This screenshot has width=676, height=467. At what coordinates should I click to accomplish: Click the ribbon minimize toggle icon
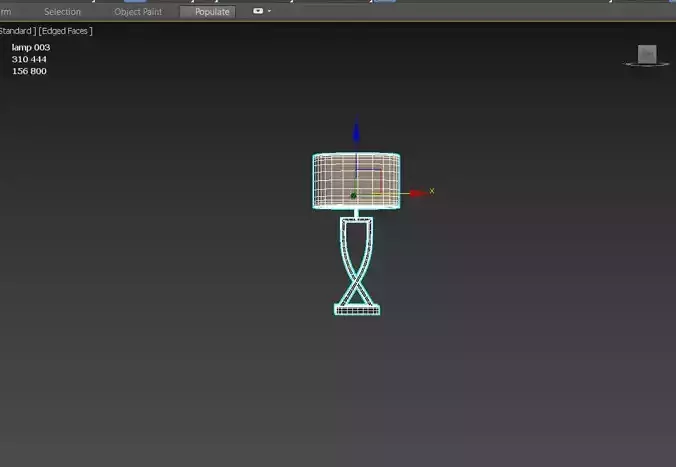click(x=258, y=11)
